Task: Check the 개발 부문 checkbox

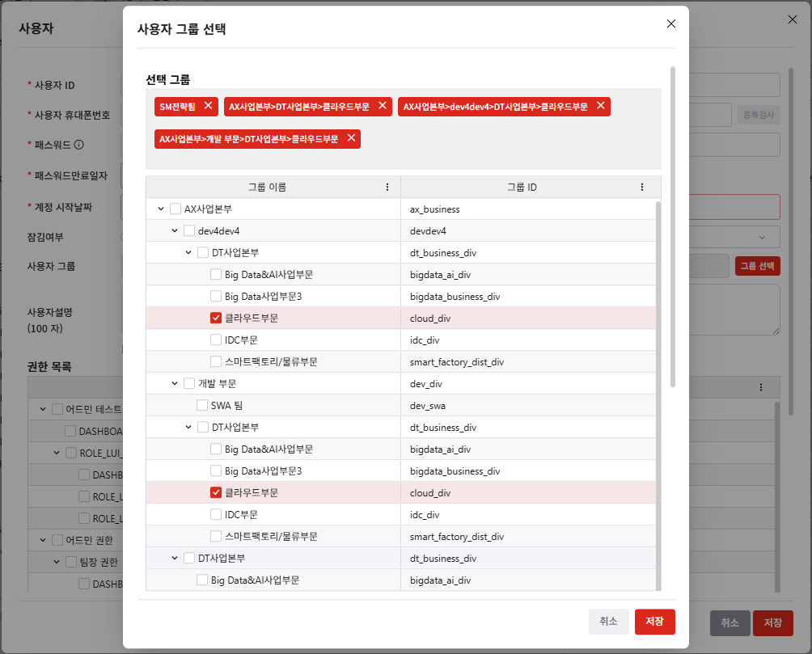Action: 189,383
